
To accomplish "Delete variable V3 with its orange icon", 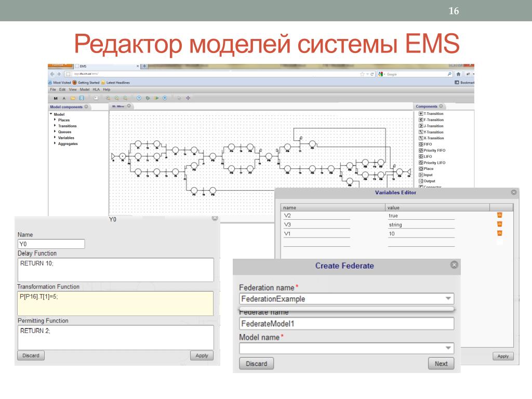I will tap(499, 224).
